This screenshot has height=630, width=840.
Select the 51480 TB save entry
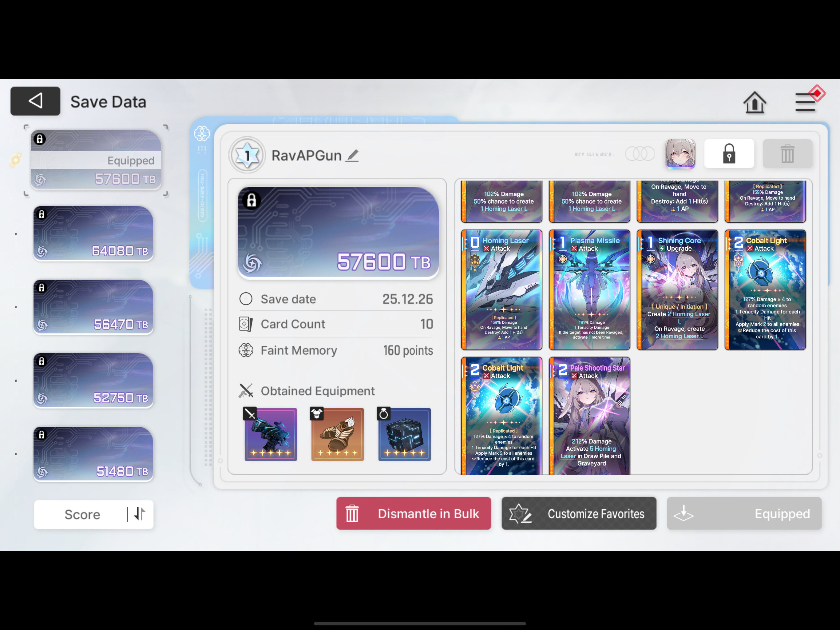point(93,454)
